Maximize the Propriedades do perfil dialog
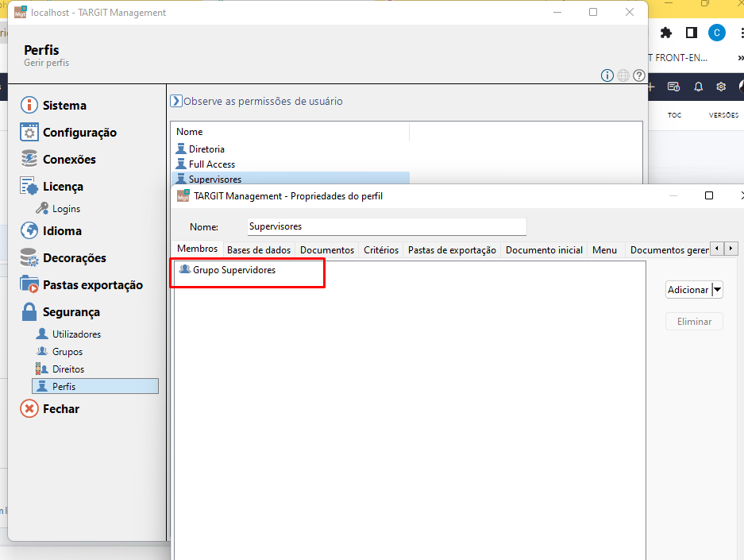 point(709,195)
